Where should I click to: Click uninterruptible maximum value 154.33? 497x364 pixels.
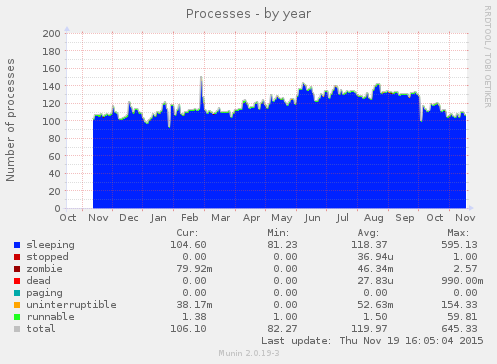[x=459, y=305]
